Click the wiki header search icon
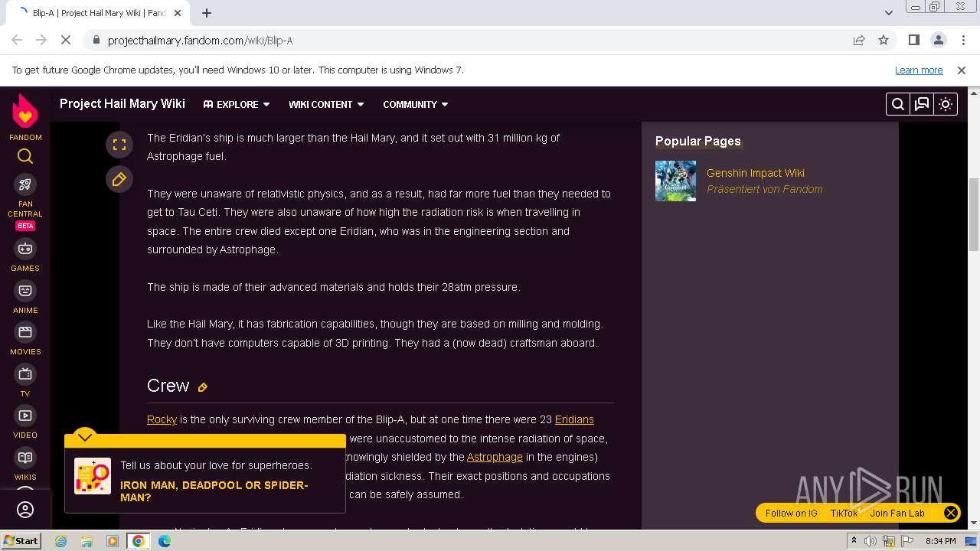 (x=898, y=104)
